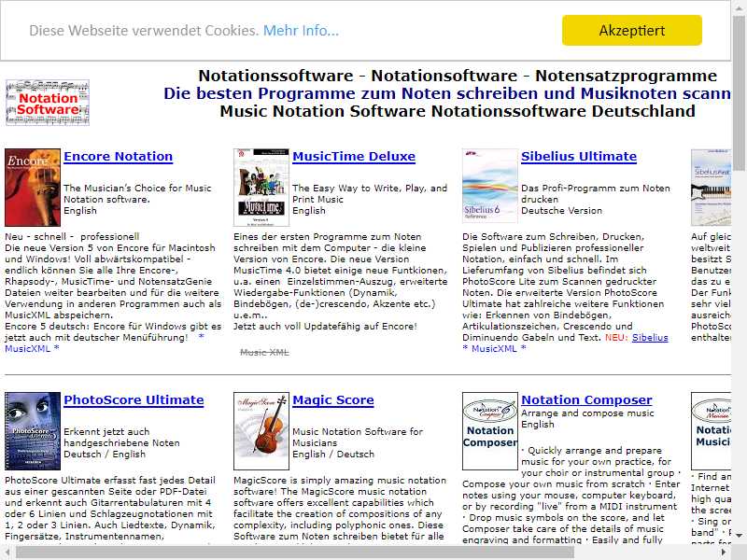The width and height of the screenshot is (747, 560).
Task: Open the MusicTime Deluxe link
Action: click(x=354, y=156)
